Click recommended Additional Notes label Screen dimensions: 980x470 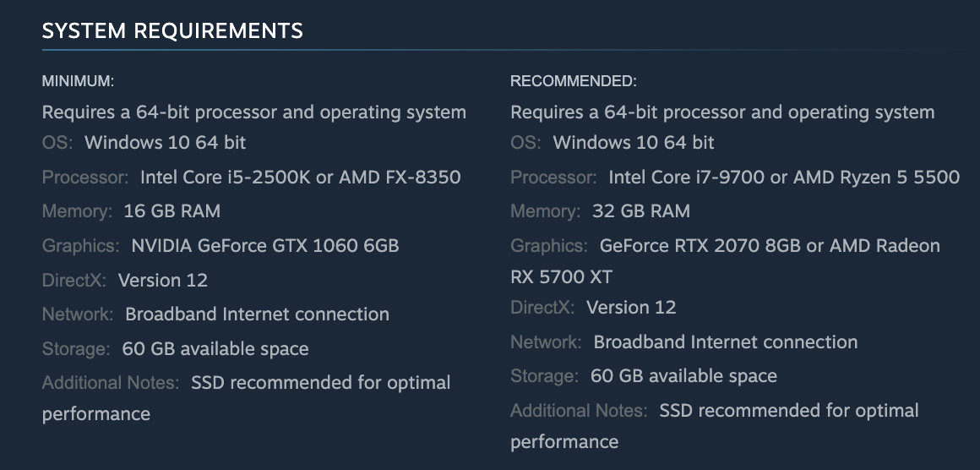click(579, 410)
